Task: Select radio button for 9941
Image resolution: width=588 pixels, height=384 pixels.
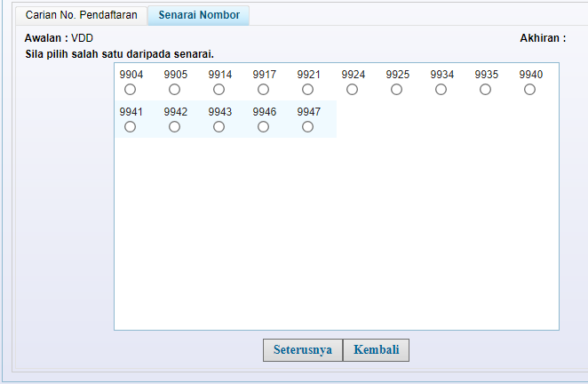Action: coord(131,127)
